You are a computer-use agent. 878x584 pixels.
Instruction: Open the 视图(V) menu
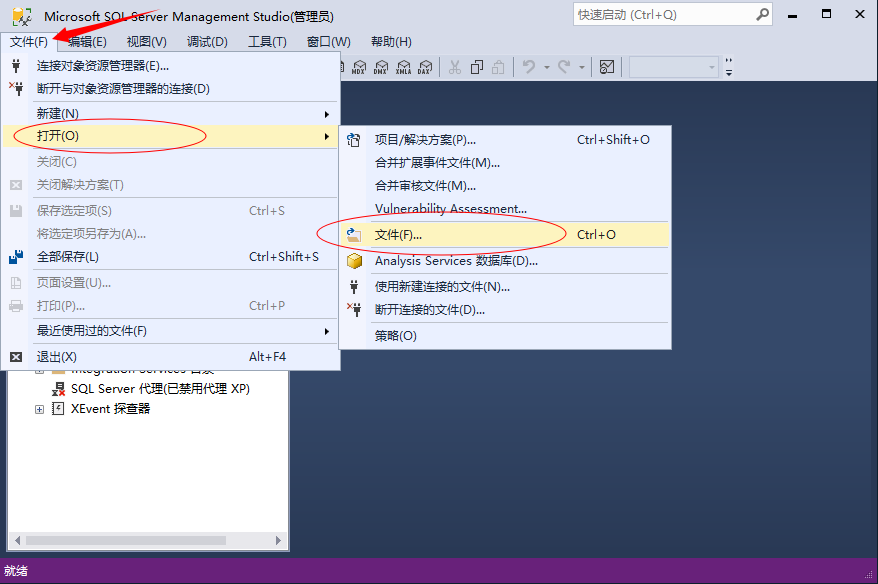click(146, 42)
